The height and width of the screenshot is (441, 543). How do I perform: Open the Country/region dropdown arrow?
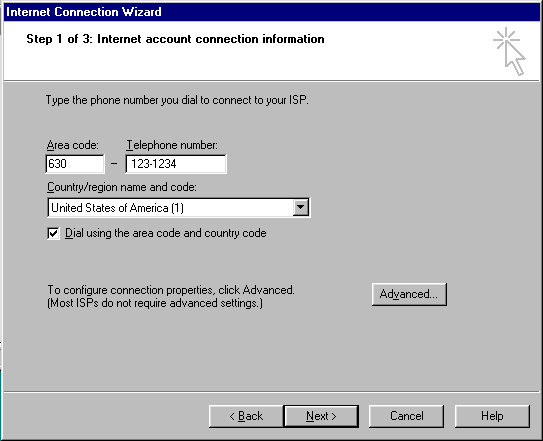[x=301, y=208]
